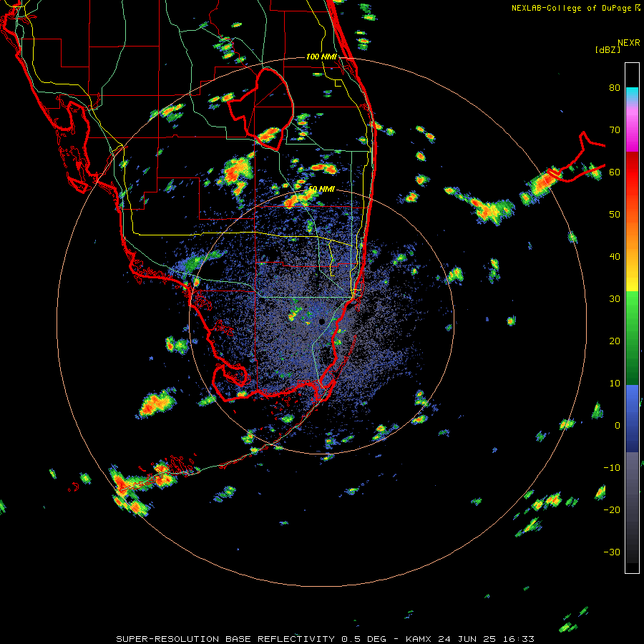
Task: Click the [dBZ] unit label
Action: [x=608, y=49]
